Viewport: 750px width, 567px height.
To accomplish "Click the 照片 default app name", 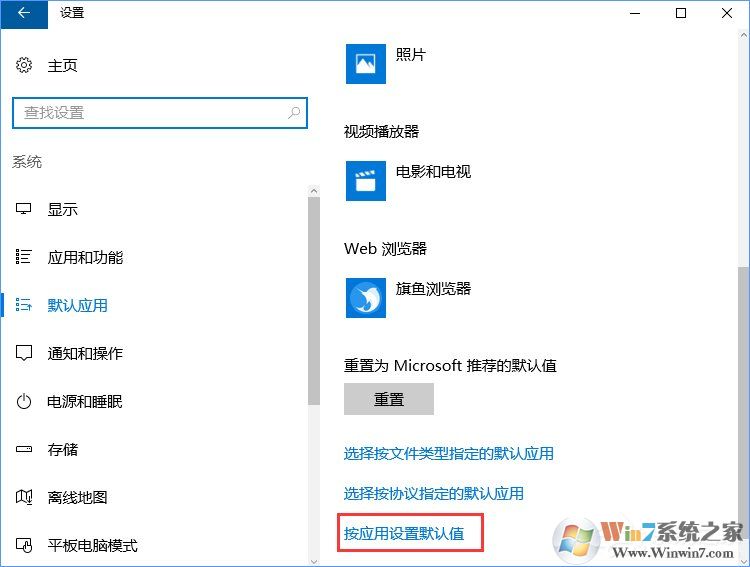I will pos(411,54).
